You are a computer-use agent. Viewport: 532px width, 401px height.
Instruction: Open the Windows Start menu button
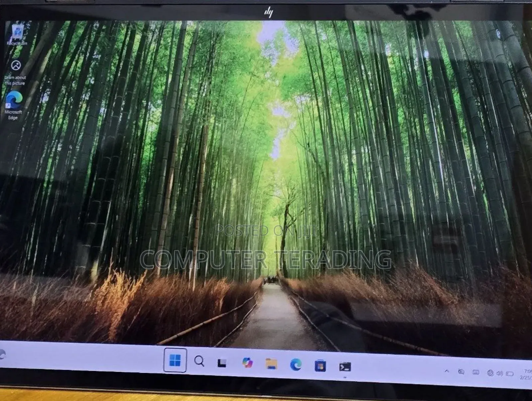tap(175, 360)
